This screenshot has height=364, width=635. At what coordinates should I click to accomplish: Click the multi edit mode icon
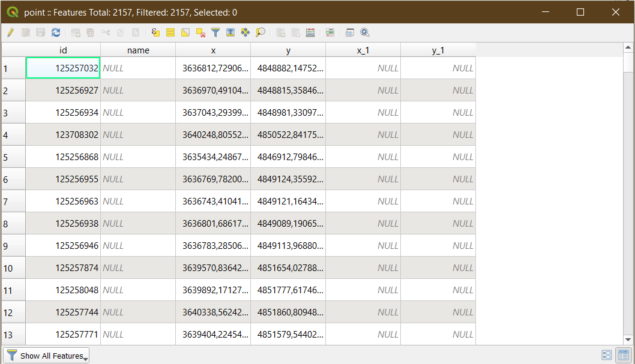point(26,32)
